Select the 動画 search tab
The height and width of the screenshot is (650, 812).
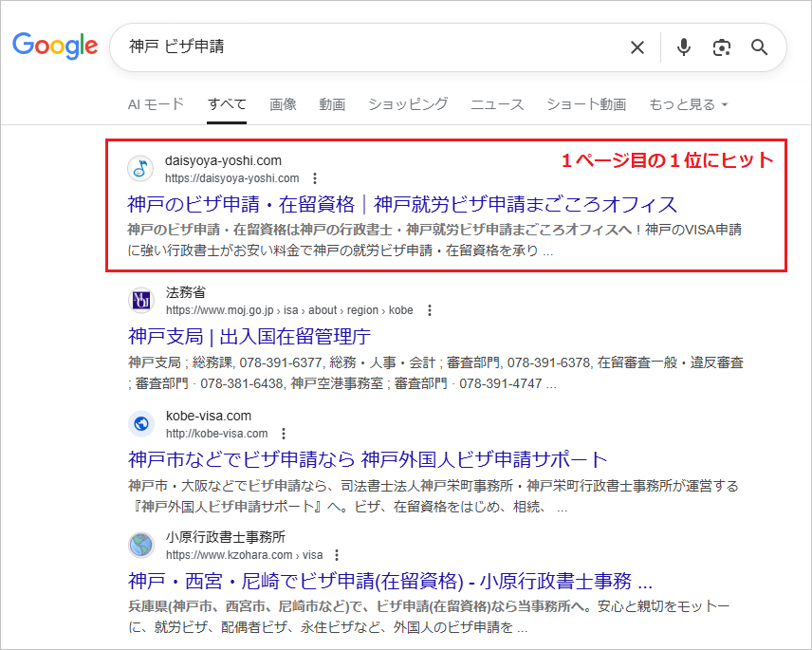[x=331, y=104]
